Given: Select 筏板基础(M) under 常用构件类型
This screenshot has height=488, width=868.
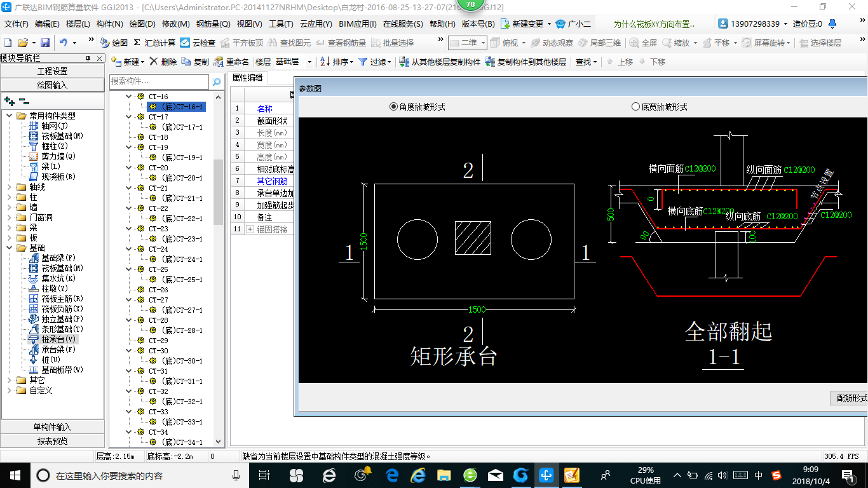Looking at the screenshot, I should pos(62,136).
